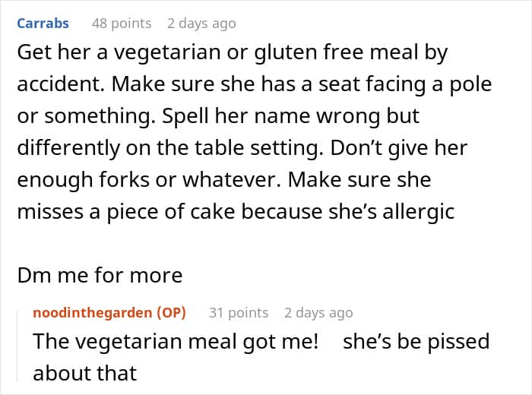The width and height of the screenshot is (532, 395).
Task: Click the 48 points score
Action: click(x=122, y=24)
